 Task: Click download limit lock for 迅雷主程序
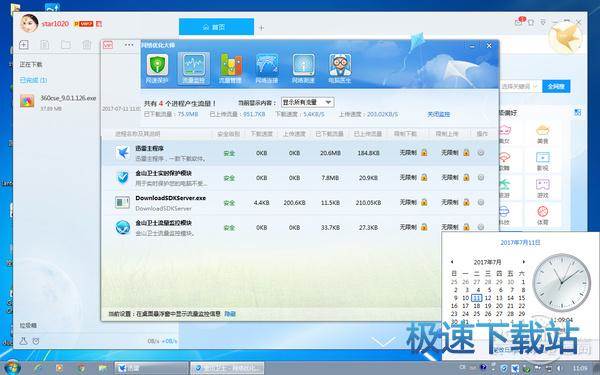(424, 152)
